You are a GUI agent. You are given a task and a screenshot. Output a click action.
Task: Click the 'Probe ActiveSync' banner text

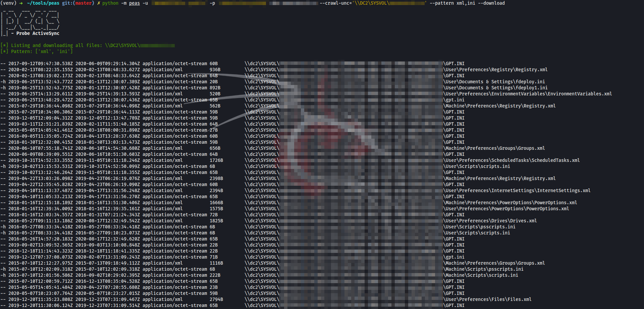tap(38, 34)
